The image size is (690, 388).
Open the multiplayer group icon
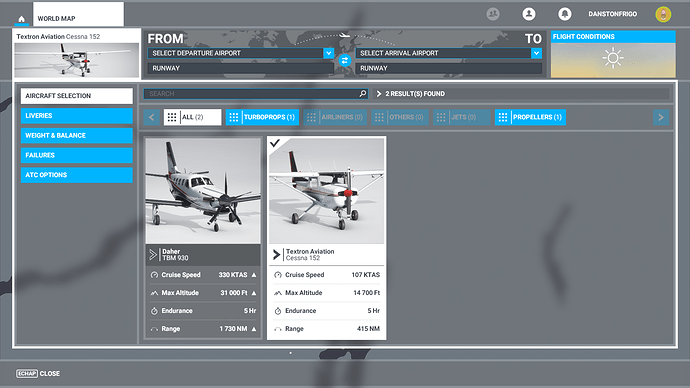tap(493, 14)
